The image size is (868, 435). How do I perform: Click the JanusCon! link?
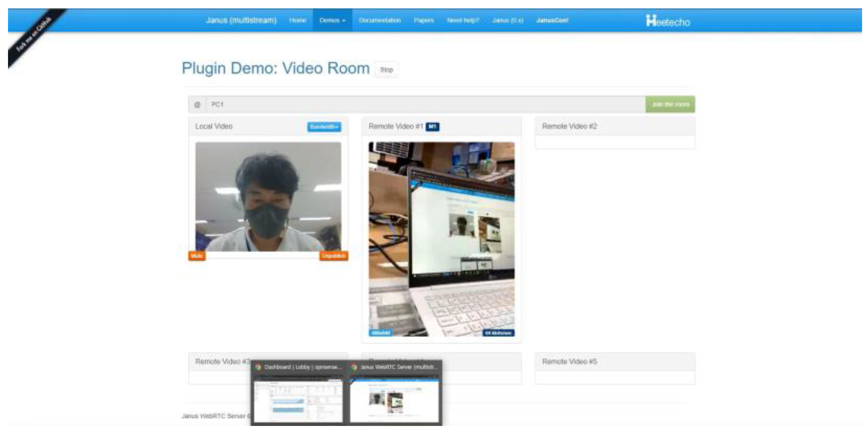tap(552, 20)
